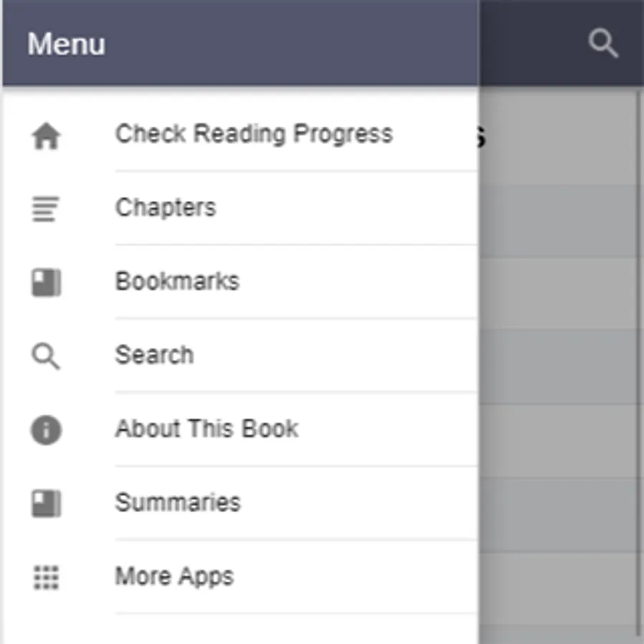Click the lines icon next to Chapters
This screenshot has width=644, height=644.
47,210
